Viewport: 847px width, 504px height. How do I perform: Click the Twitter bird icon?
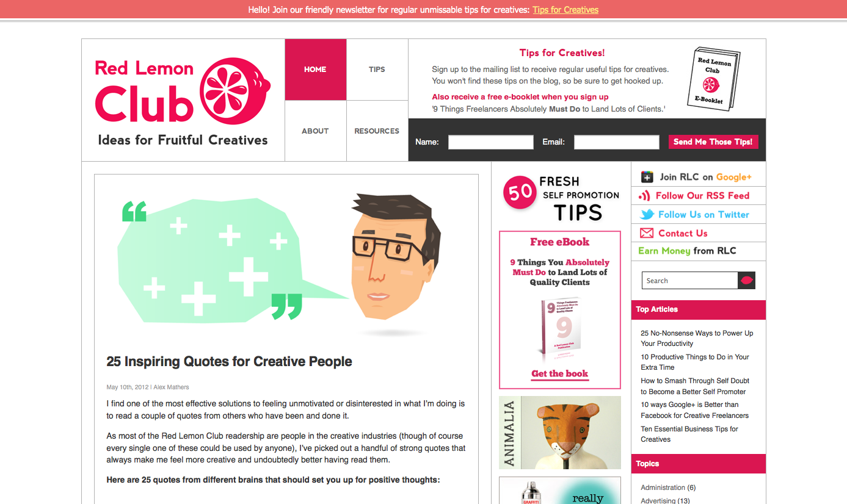point(647,215)
